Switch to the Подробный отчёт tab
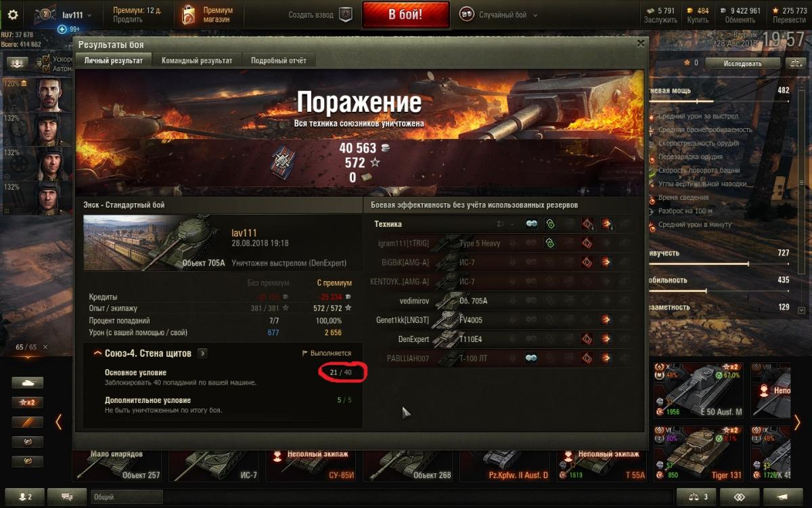 (x=279, y=60)
